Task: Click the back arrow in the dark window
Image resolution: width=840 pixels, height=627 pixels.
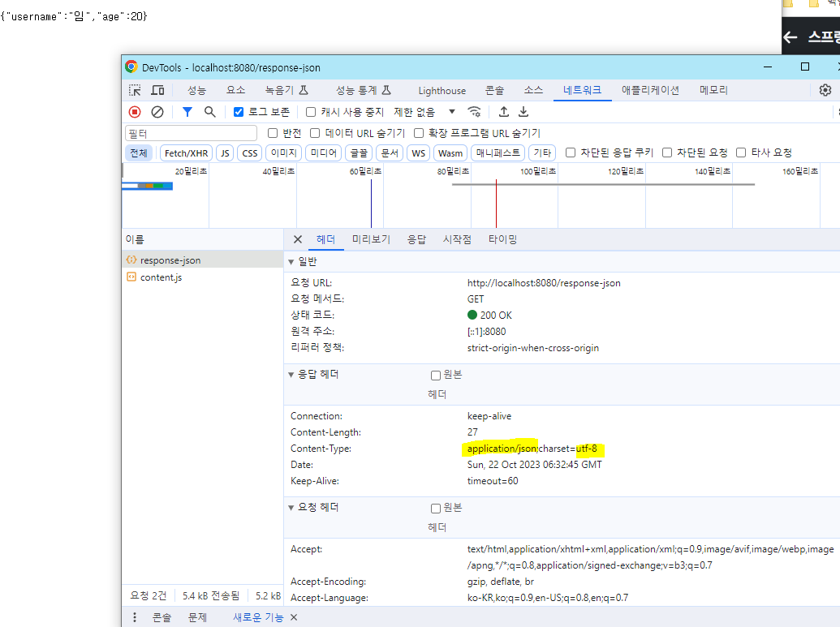Action: coord(790,37)
